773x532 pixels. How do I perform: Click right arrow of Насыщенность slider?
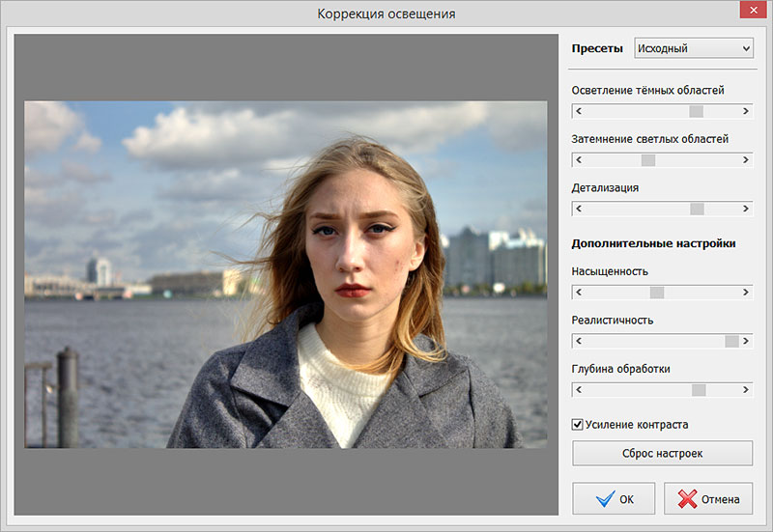coord(746,292)
